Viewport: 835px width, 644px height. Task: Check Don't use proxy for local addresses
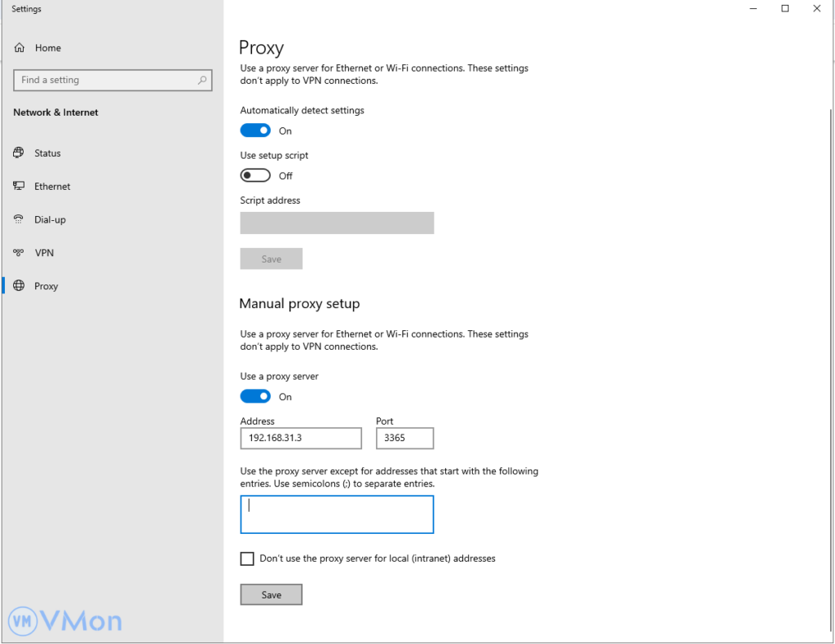coord(247,558)
